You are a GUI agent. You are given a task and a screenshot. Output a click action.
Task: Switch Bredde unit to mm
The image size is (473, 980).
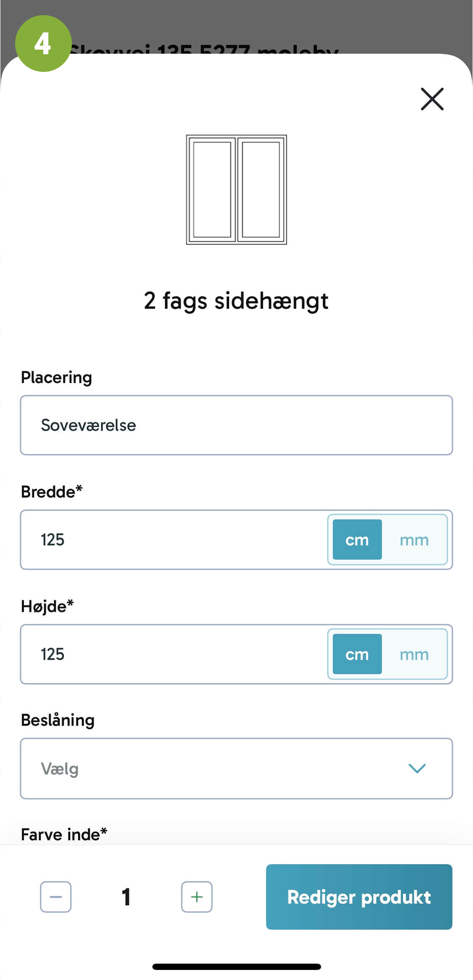coord(414,539)
